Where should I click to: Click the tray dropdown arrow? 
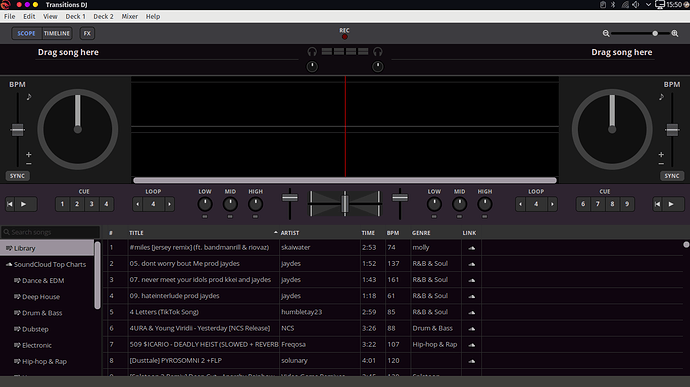click(648, 5)
